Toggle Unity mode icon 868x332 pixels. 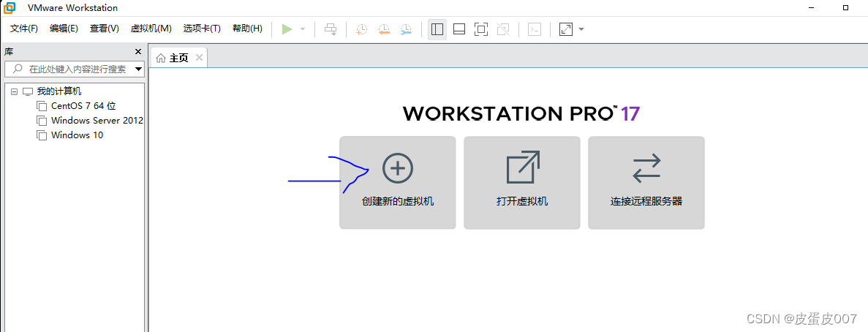tap(503, 29)
